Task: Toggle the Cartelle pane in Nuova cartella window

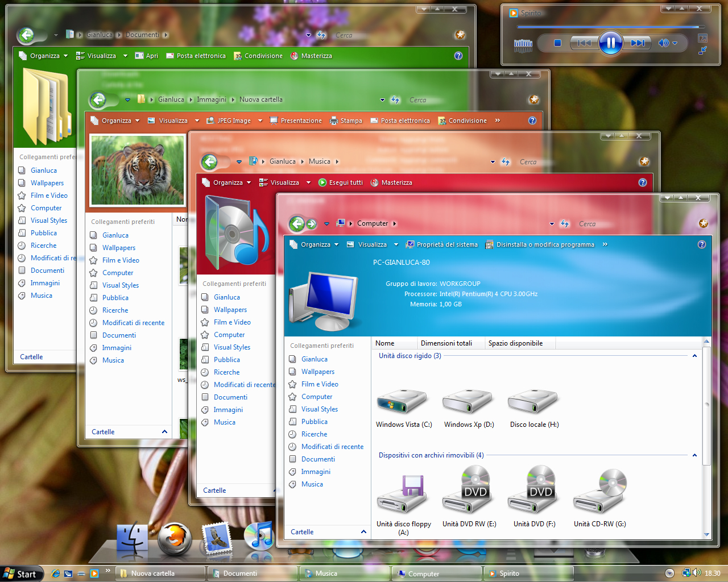Action: (129, 432)
